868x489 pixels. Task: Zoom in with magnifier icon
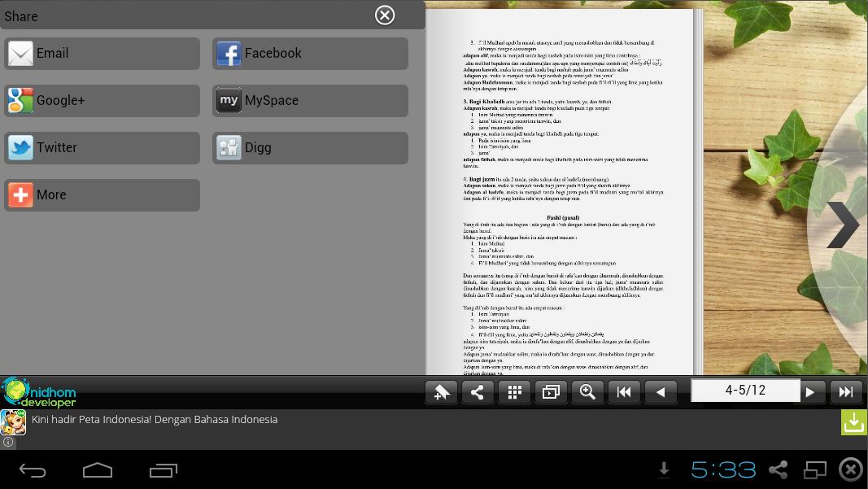click(587, 392)
